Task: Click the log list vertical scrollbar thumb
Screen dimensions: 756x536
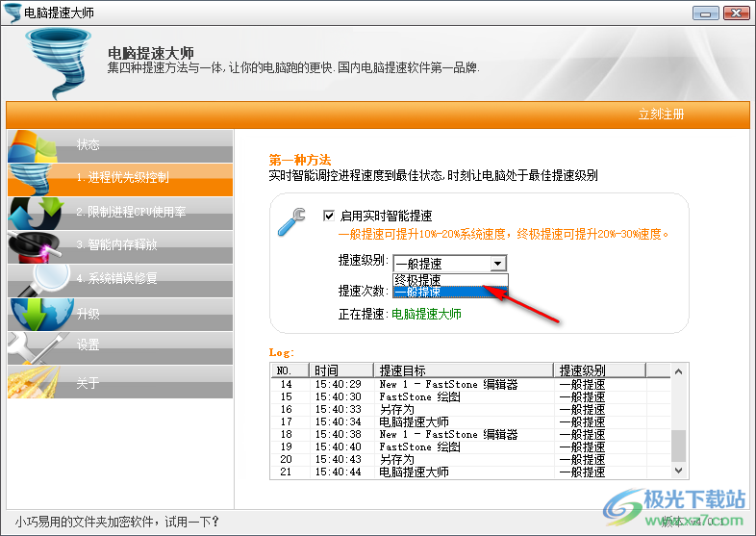Action: click(x=679, y=445)
